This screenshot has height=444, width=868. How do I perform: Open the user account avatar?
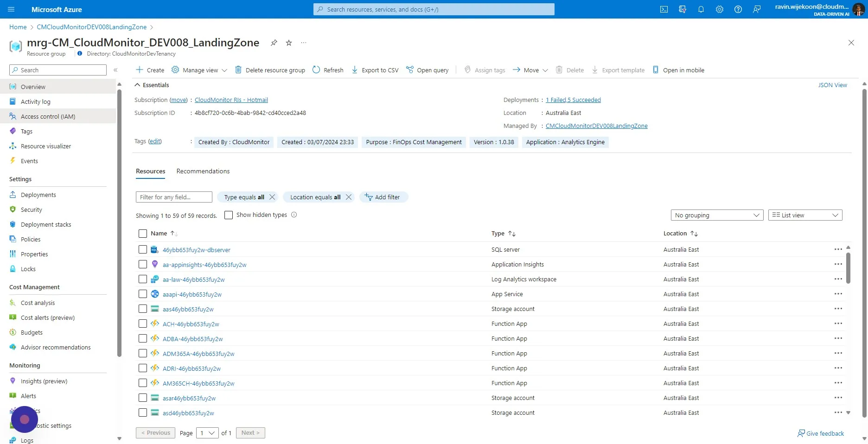click(858, 9)
